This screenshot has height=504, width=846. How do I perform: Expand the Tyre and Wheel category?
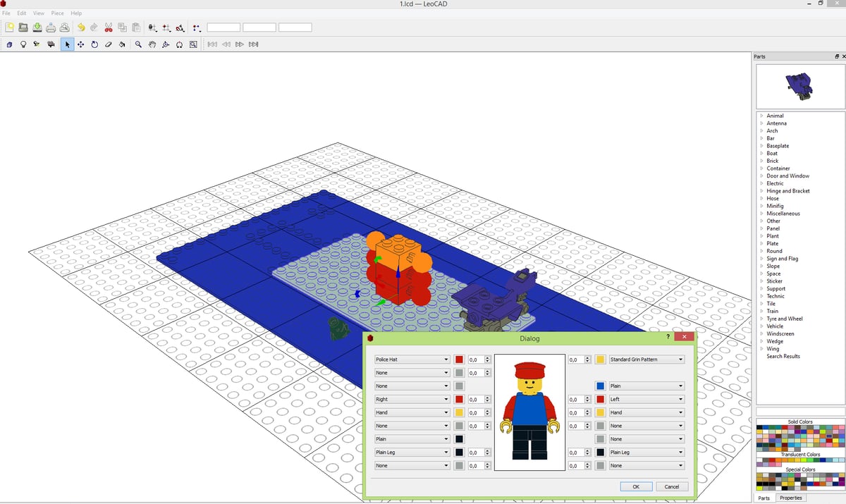pyautogui.click(x=762, y=319)
